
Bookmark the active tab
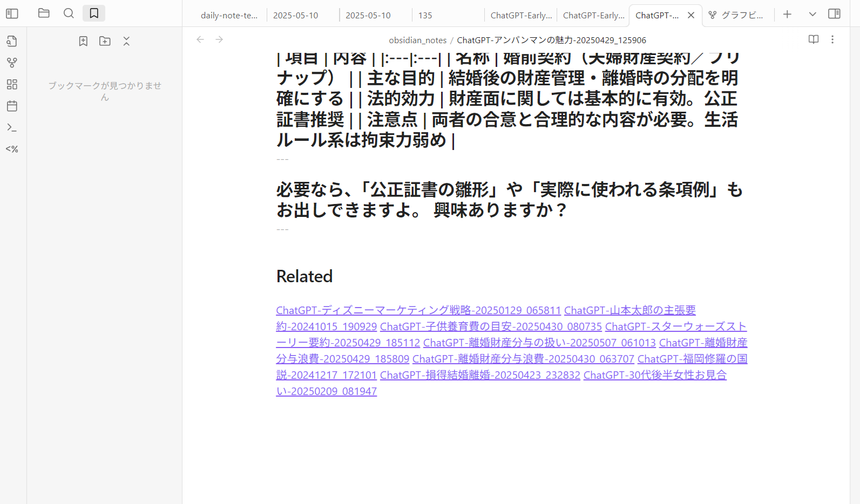click(83, 41)
